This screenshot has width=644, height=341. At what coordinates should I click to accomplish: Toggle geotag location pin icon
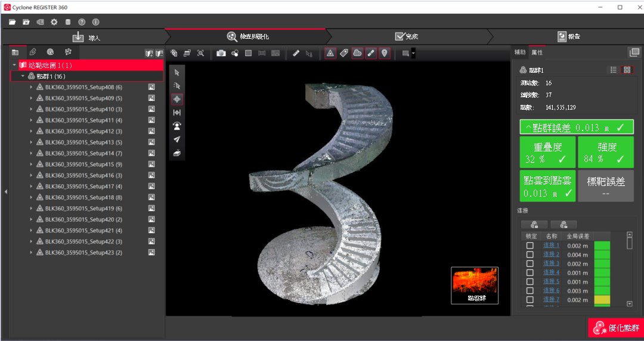click(385, 53)
